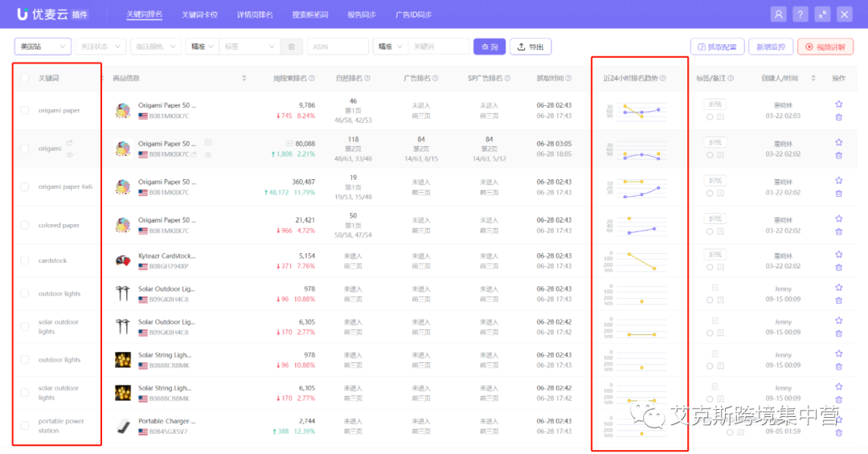Screen dimensions: 868x454
Task: Click help icon beside 广告排名 header
Action: tap(435, 78)
